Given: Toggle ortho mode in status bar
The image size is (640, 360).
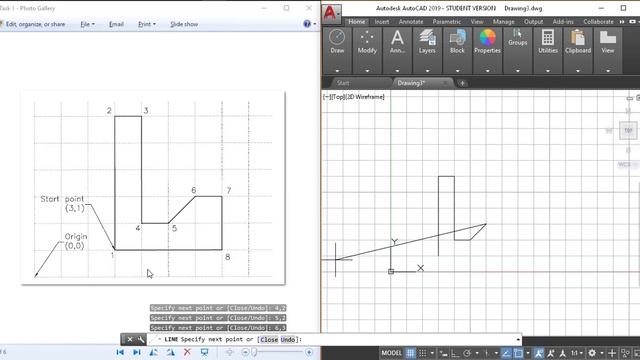Looking at the screenshot, I should (455, 353).
